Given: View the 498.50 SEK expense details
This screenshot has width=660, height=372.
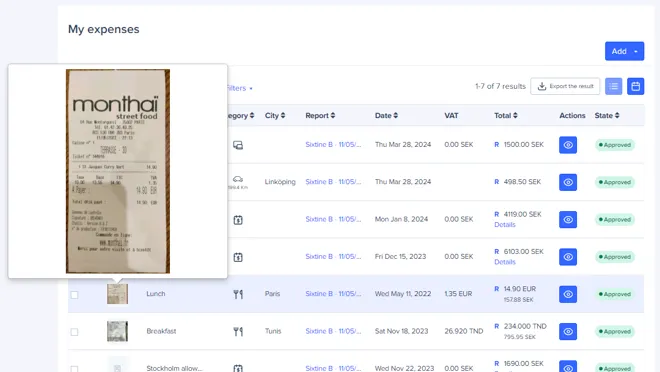Looking at the screenshot, I should click(x=568, y=182).
